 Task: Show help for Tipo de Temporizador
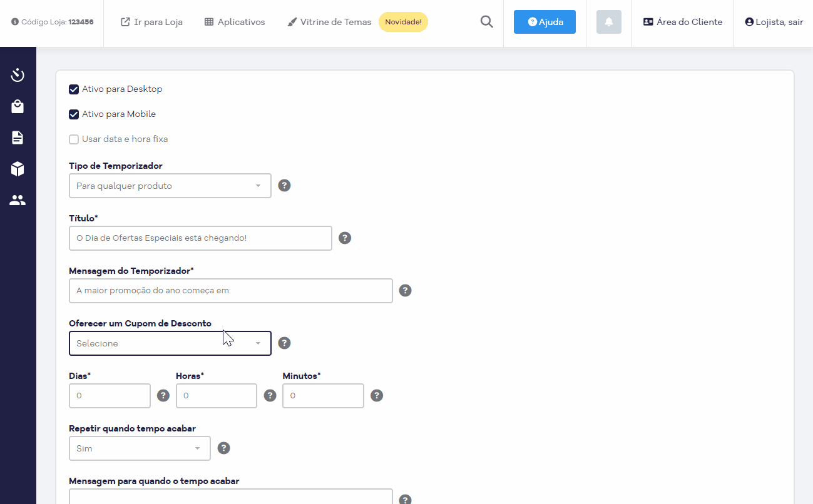[x=284, y=186]
